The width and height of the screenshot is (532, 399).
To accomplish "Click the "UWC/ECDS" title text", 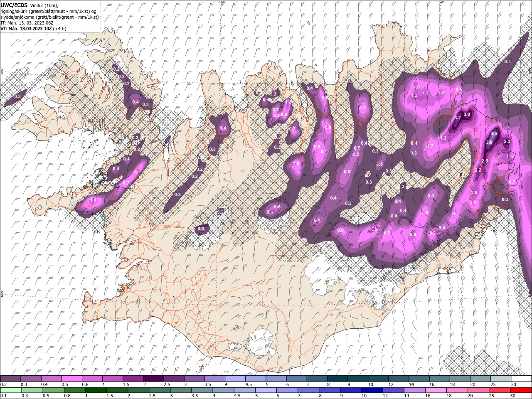I will 14,5.
